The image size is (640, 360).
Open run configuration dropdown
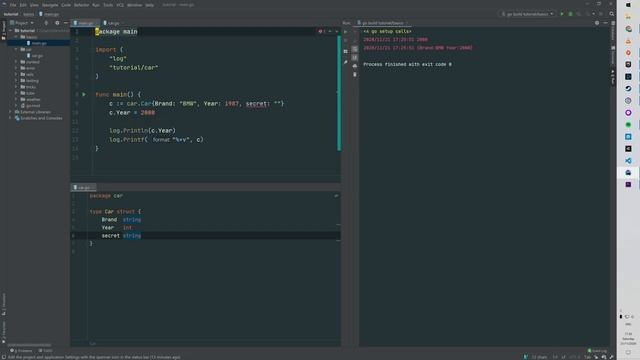click(527, 14)
